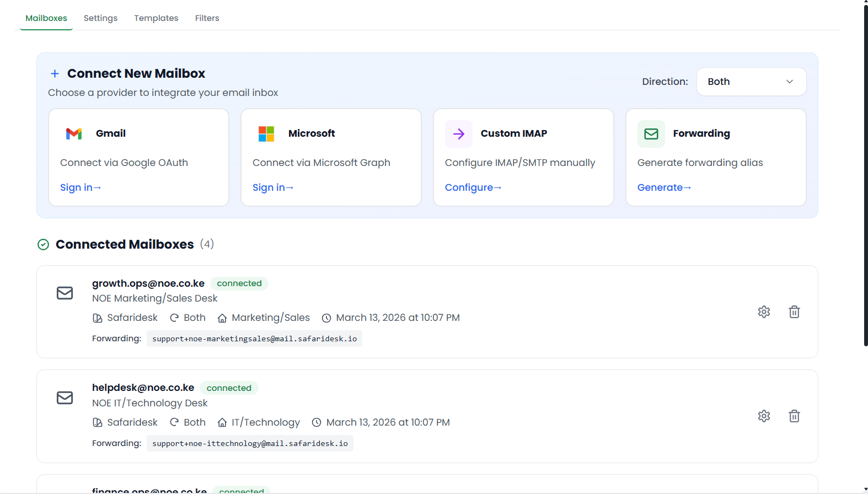
Task: Click the Microsoft logo icon
Action: (266, 134)
